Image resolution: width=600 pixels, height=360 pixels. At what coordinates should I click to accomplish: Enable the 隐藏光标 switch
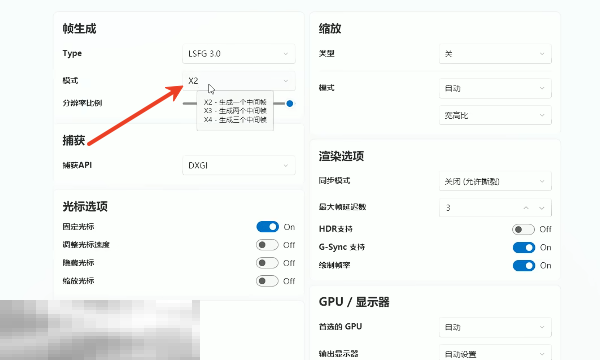coord(267,263)
